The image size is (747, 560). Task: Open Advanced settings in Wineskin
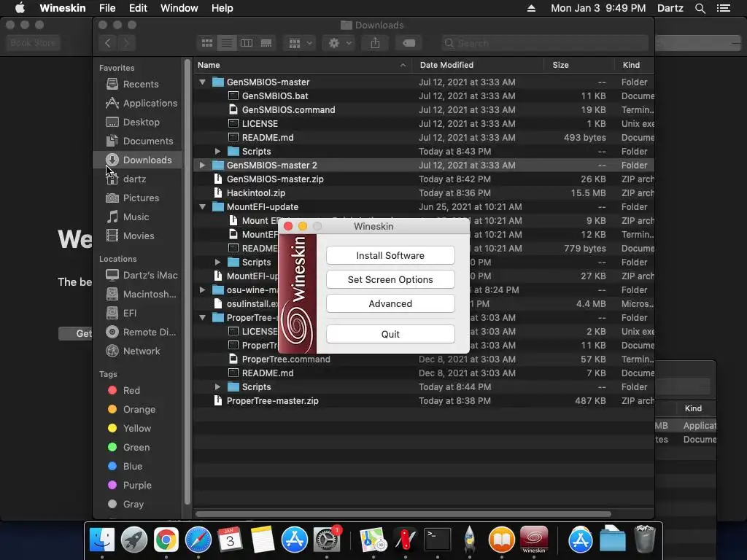390,303
